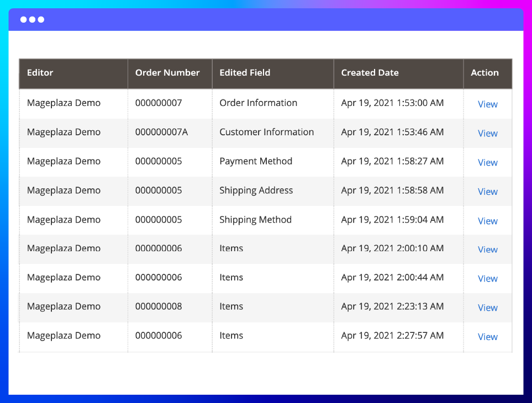532x403 pixels.
Task: Click View link for Order Information row
Action: click(x=487, y=104)
